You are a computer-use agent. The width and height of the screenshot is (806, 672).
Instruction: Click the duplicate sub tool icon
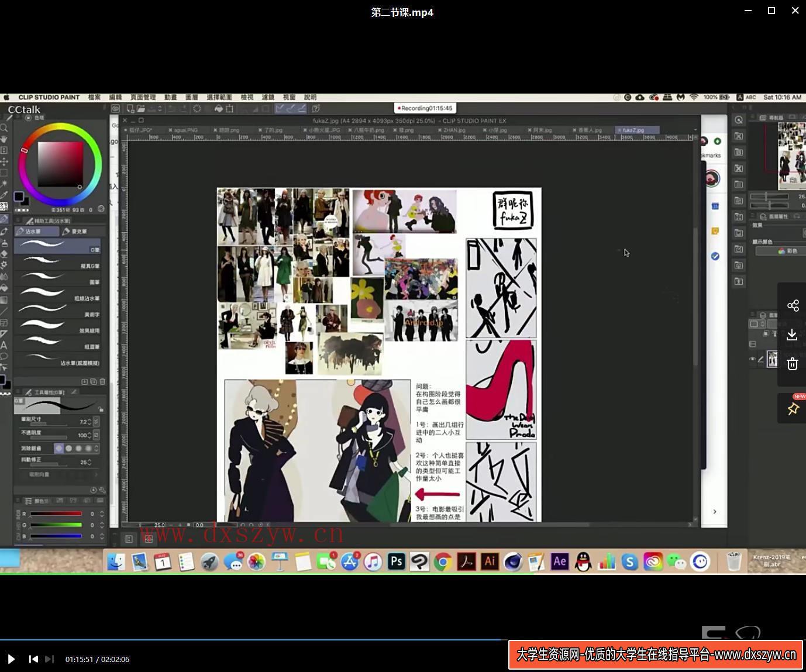(94, 381)
